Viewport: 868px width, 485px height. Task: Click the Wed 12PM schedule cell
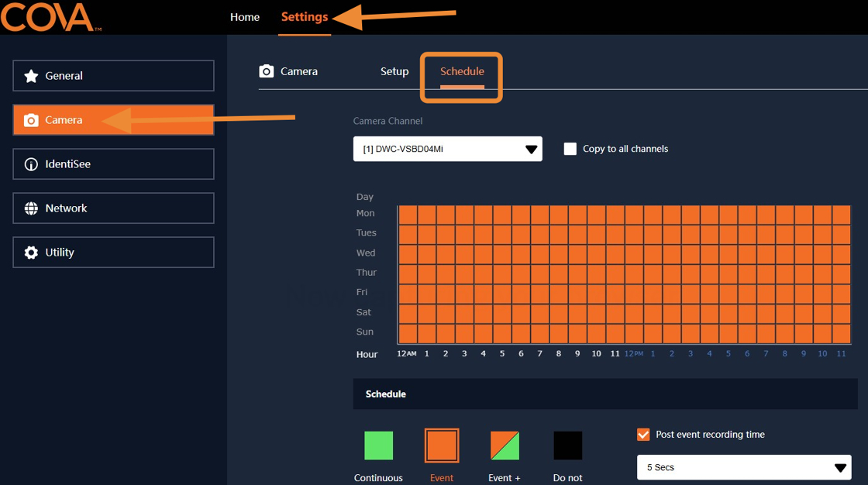click(x=634, y=254)
